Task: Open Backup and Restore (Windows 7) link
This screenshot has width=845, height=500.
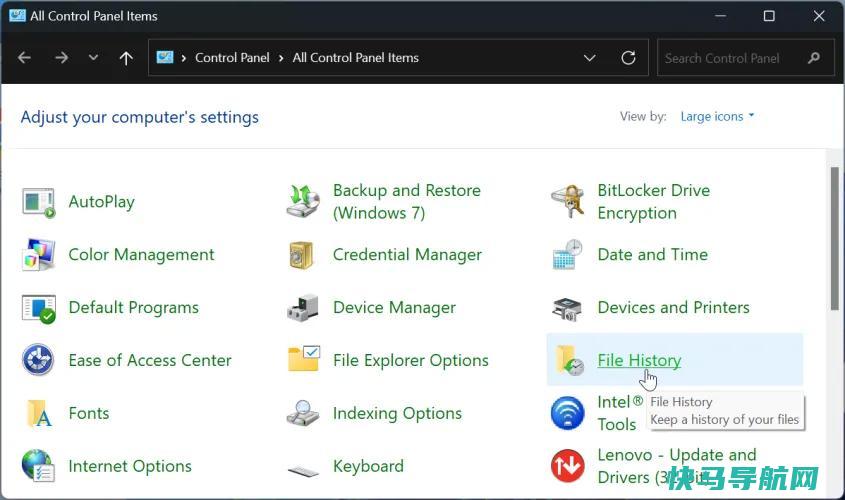Action: pyautogui.click(x=407, y=202)
